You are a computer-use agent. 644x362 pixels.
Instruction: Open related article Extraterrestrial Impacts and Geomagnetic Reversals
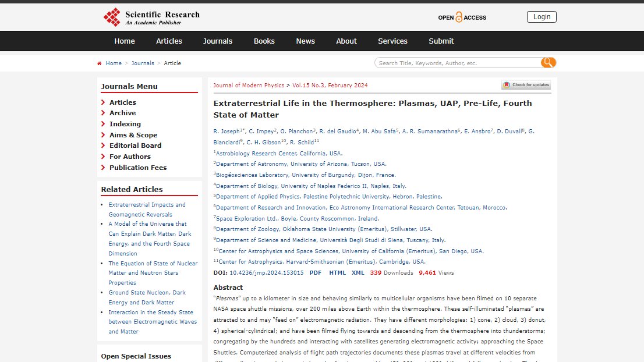coord(147,210)
